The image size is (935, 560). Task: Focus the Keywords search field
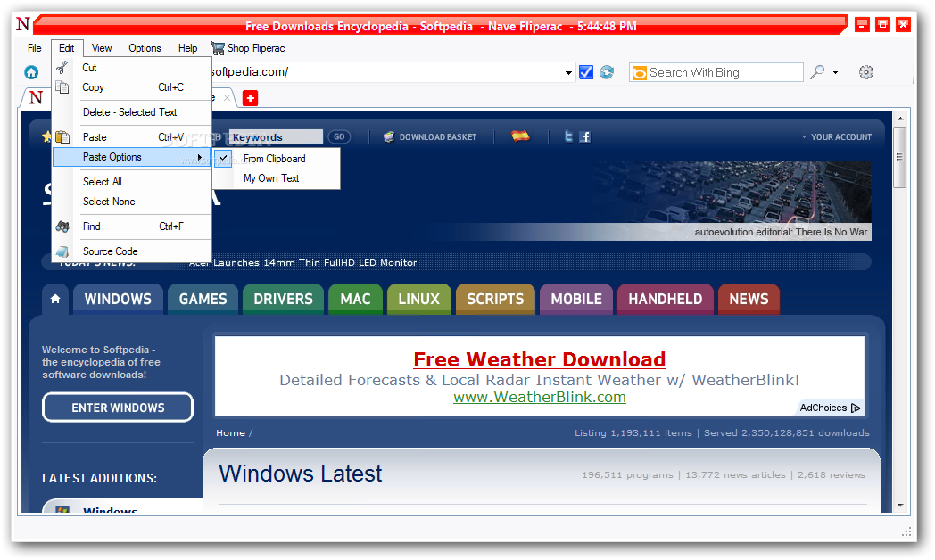click(277, 137)
